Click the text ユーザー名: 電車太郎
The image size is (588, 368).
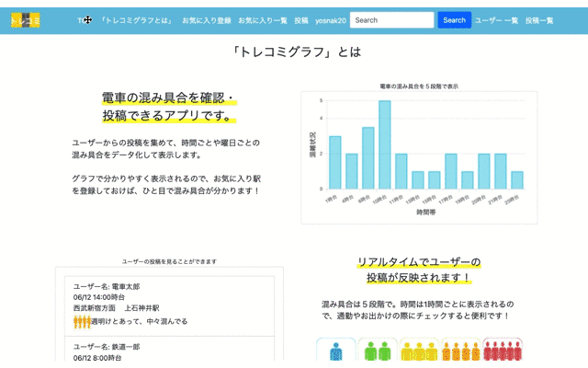tap(107, 286)
